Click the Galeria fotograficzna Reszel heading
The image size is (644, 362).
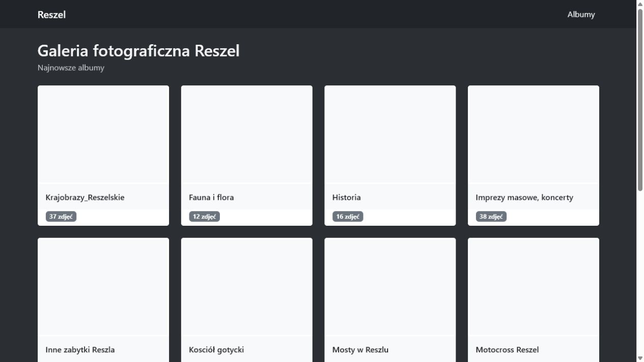pyautogui.click(x=138, y=51)
